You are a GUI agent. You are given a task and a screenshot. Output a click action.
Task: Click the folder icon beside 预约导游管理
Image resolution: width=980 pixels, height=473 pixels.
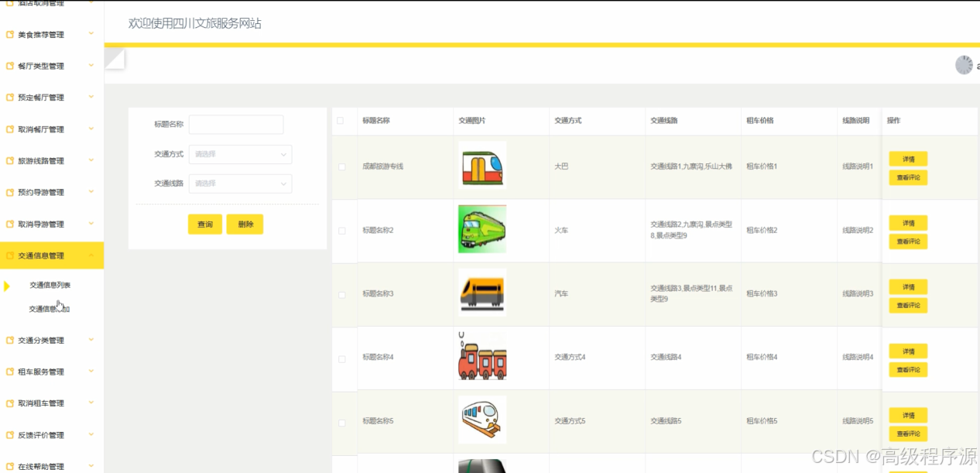[x=10, y=193]
